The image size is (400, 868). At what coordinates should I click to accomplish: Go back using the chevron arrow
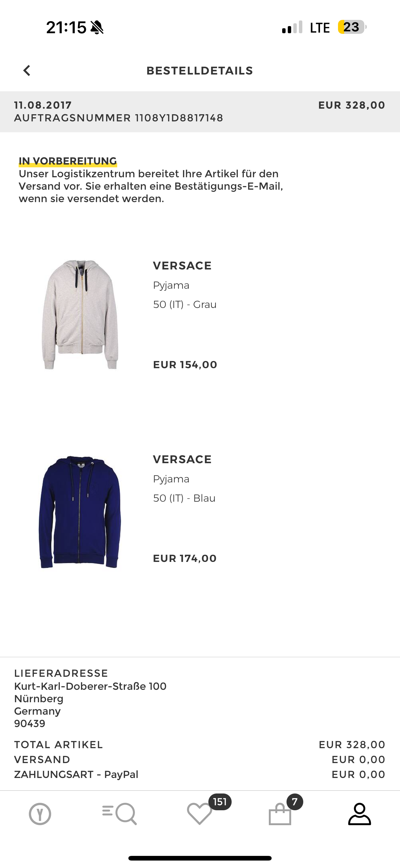27,71
